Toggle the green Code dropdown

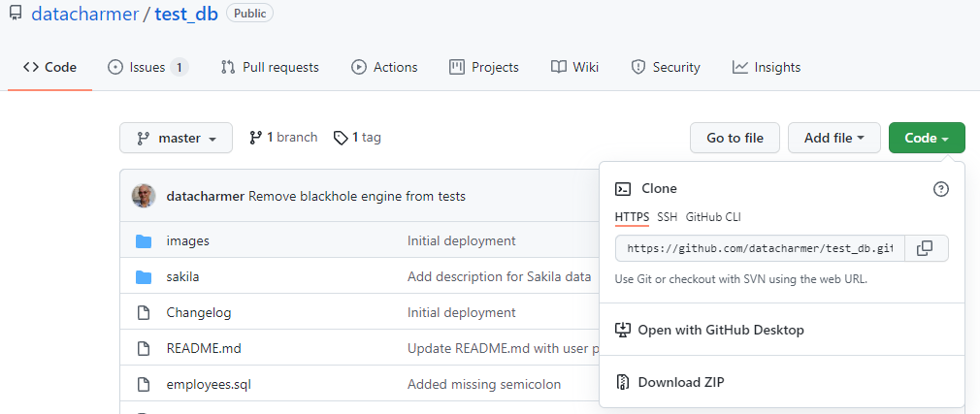point(926,138)
